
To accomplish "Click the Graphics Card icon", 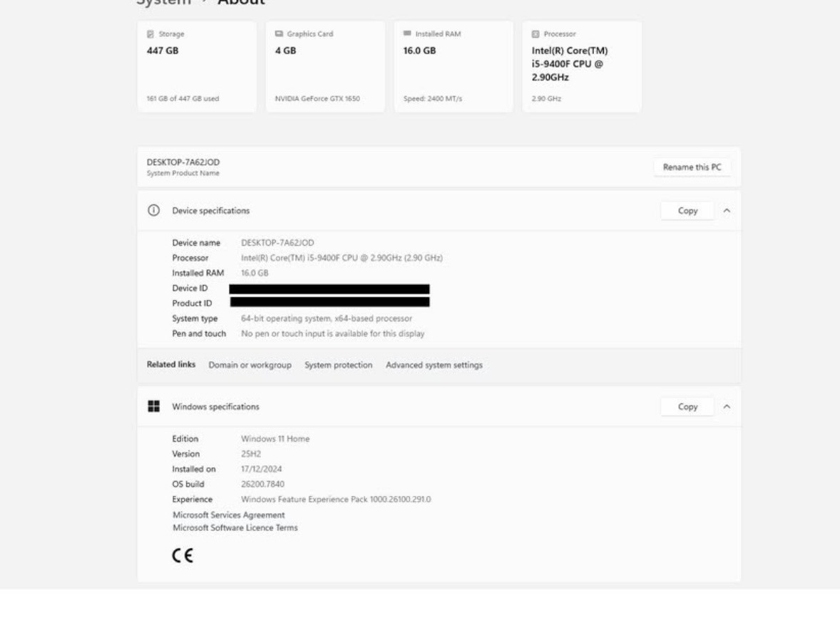I will pyautogui.click(x=279, y=33).
